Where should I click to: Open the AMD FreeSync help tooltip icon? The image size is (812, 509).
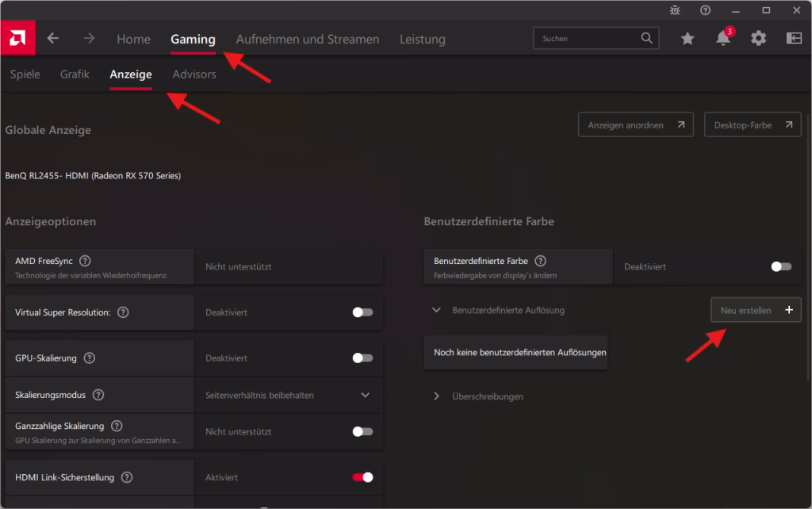[84, 260]
